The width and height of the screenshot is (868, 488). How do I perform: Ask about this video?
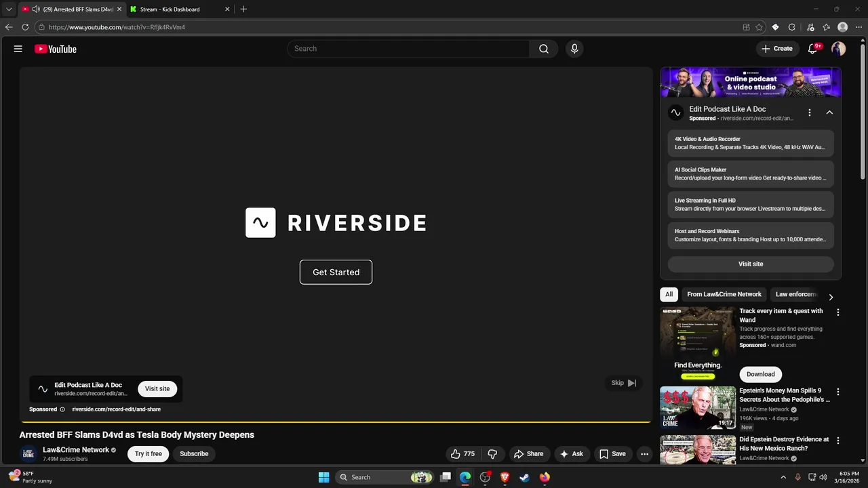click(x=572, y=454)
